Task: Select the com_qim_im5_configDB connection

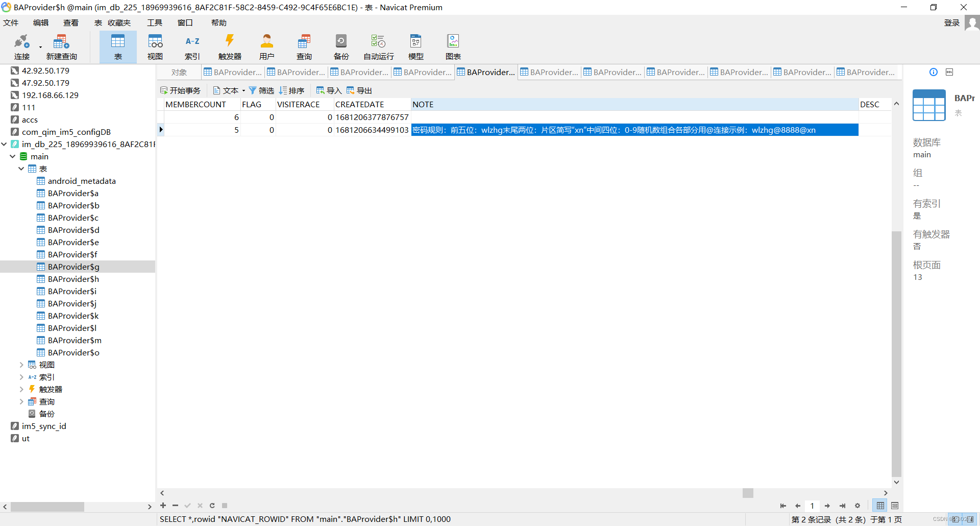Action: (66, 132)
